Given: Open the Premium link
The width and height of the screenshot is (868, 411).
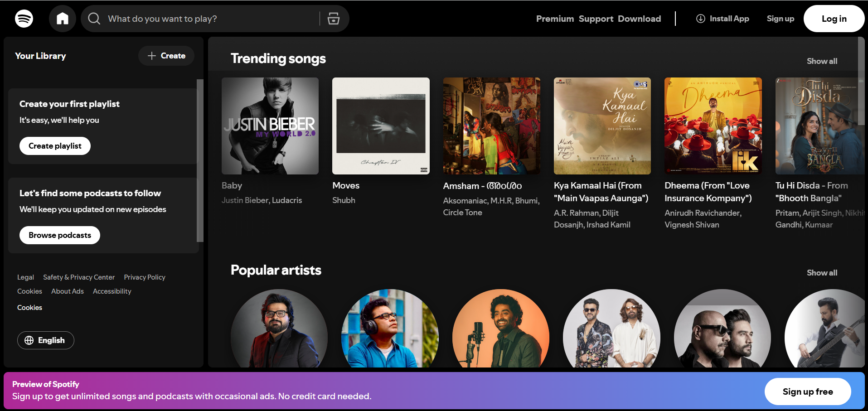Looking at the screenshot, I should click(x=555, y=19).
